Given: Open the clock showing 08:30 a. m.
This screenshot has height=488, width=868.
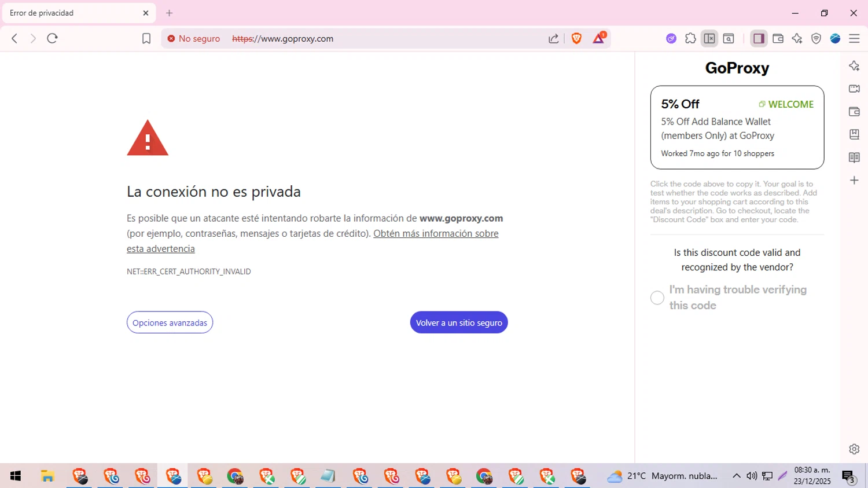Looking at the screenshot, I should (812, 476).
